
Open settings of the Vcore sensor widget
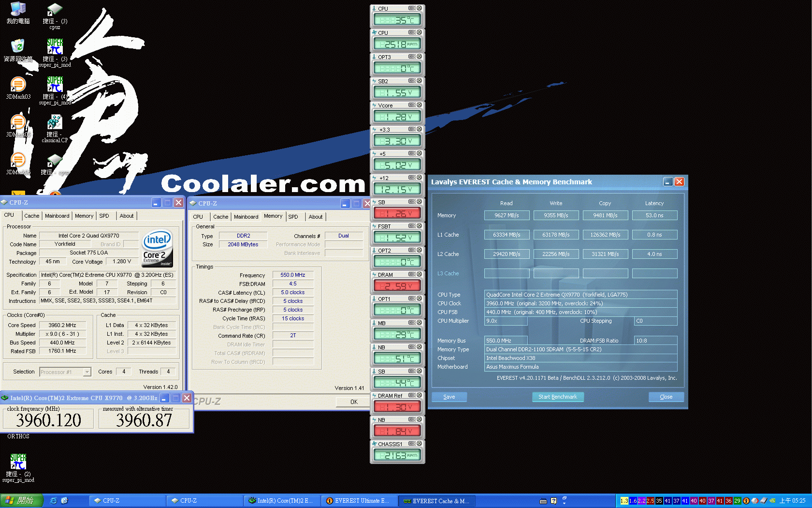tap(412, 105)
